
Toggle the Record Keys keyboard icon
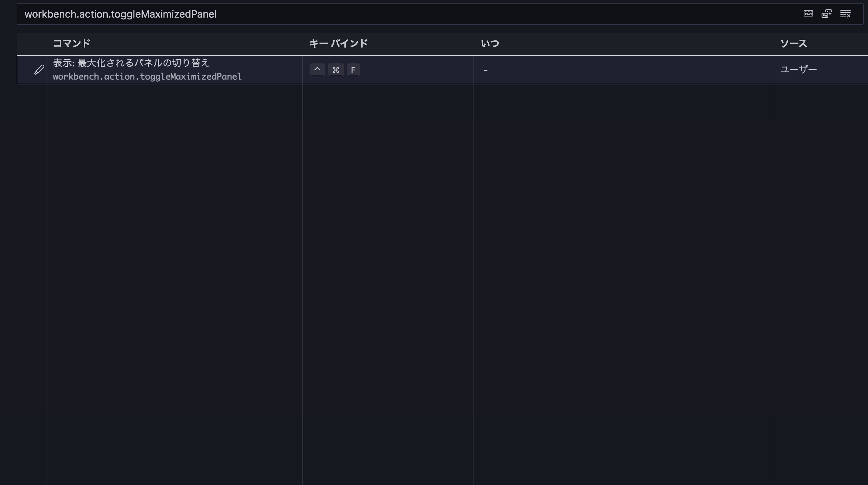808,14
